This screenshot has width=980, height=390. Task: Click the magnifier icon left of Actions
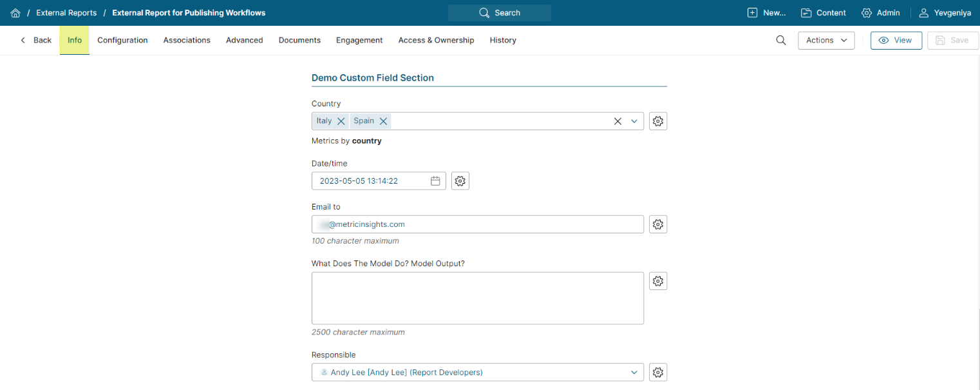point(780,40)
